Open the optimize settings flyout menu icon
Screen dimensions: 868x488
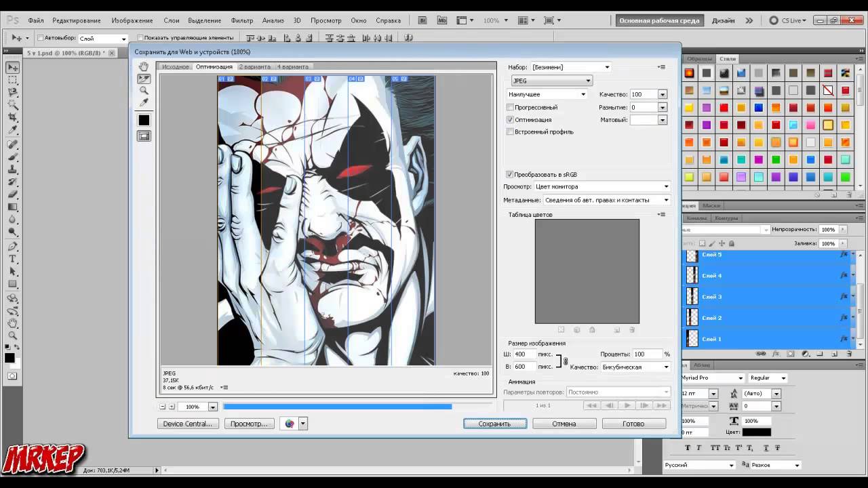[x=661, y=67]
